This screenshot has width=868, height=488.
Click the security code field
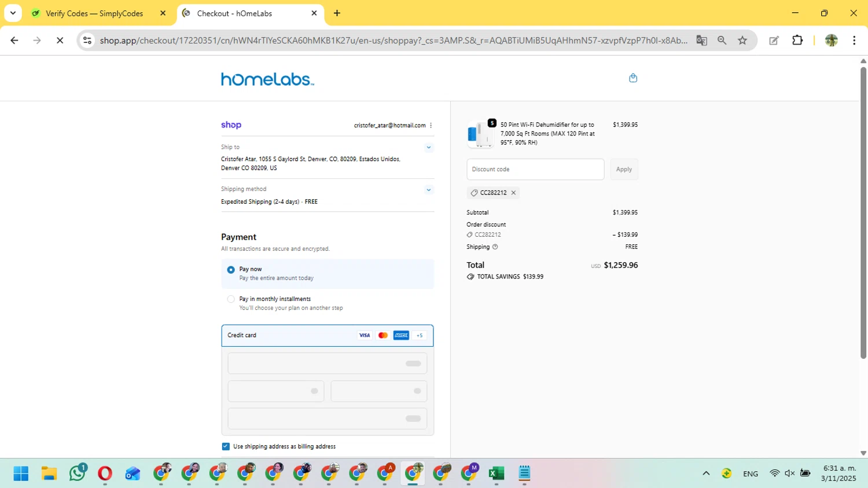(x=379, y=391)
